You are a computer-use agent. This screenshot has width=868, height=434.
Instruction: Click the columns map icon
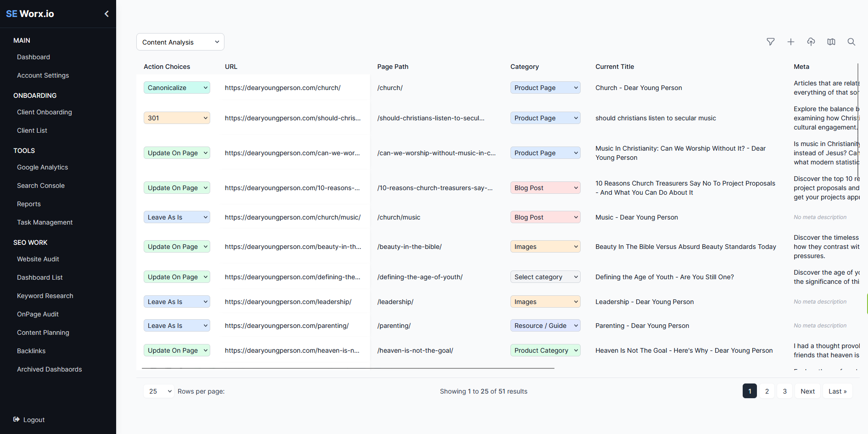coord(831,42)
